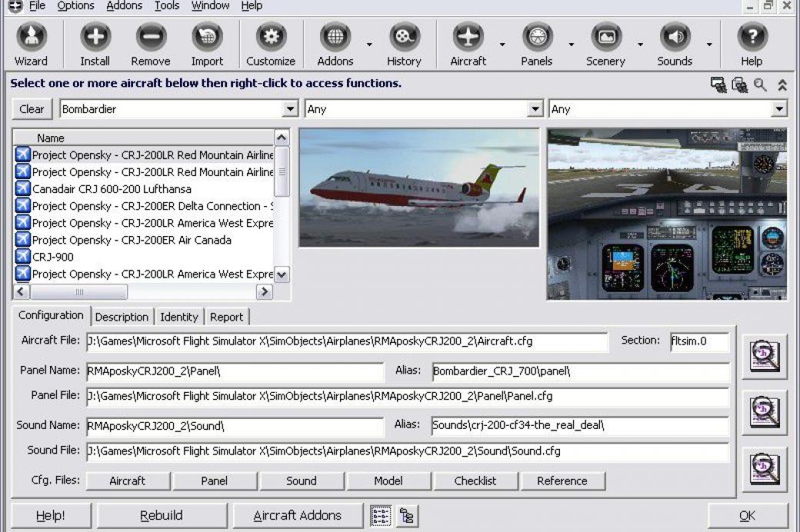
Task: Open the Tools menu
Action: (167, 5)
